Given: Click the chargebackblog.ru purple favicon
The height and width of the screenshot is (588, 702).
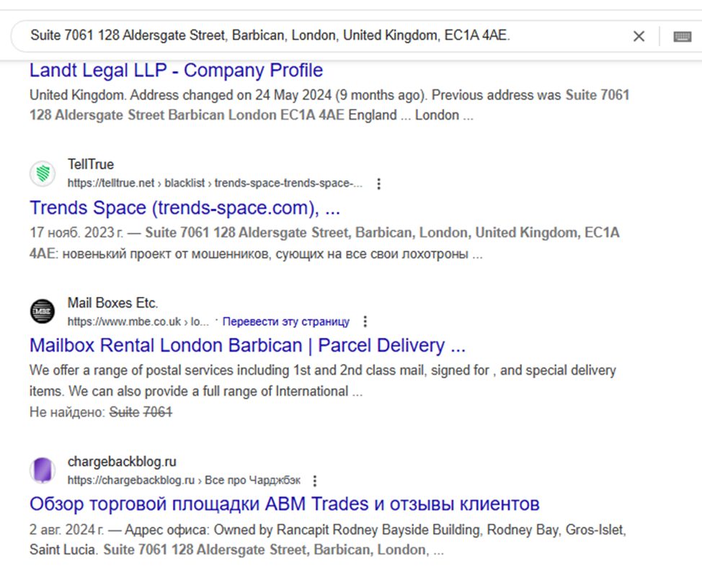Looking at the screenshot, I should [x=43, y=471].
